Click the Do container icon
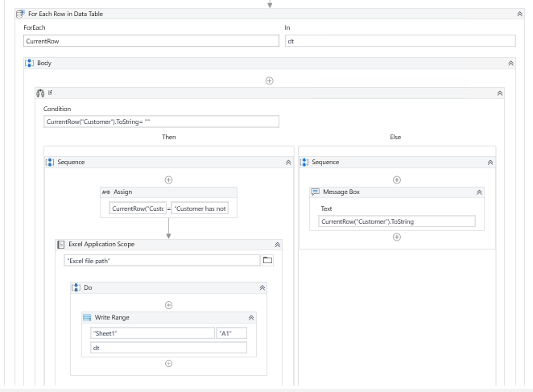Image resolution: width=533 pixels, height=392 pixels. click(x=76, y=287)
